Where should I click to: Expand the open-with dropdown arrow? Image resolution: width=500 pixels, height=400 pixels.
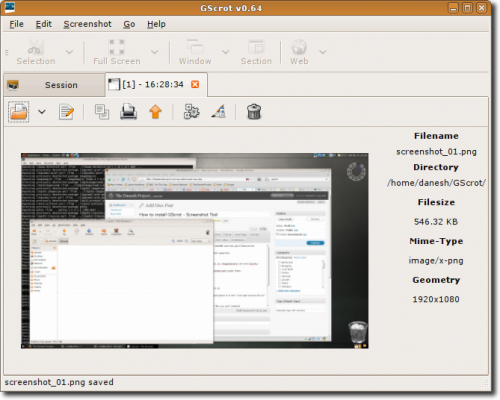[x=42, y=112]
